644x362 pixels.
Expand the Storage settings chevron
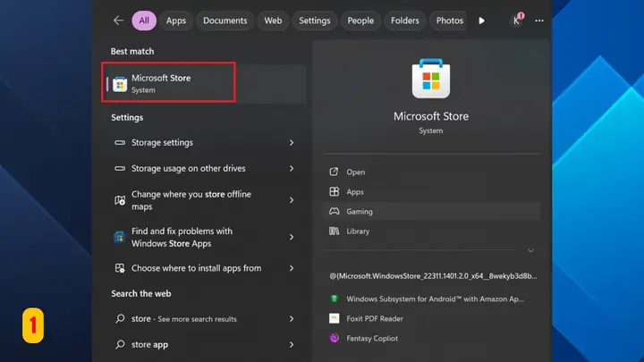pyautogui.click(x=292, y=142)
